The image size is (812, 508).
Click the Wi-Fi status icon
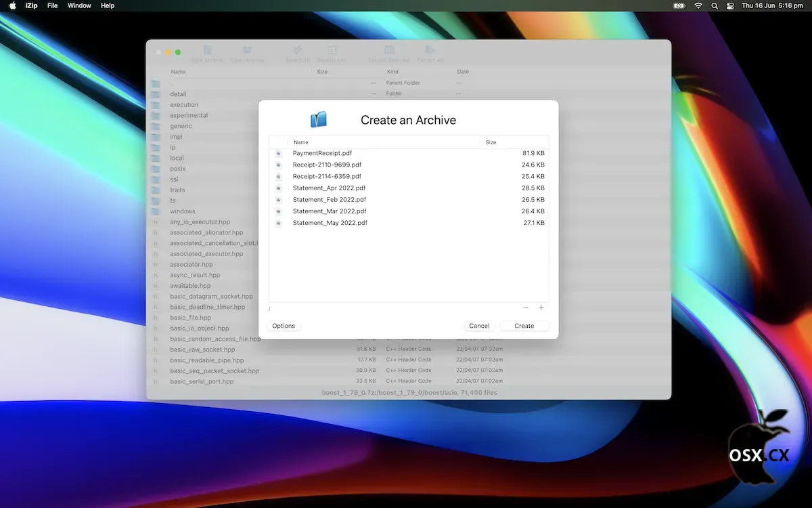point(697,5)
